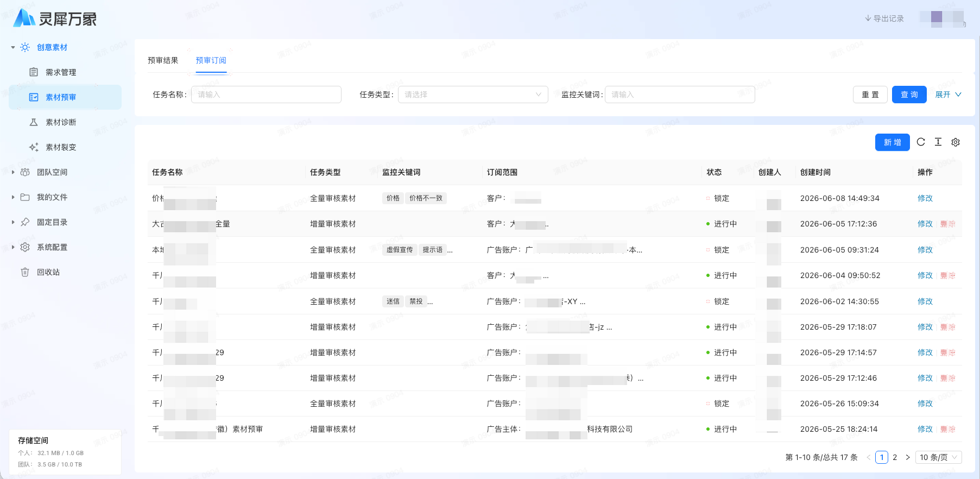This screenshot has width=980, height=479.
Task: Expand filters with 展开 link
Action: pyautogui.click(x=948, y=94)
